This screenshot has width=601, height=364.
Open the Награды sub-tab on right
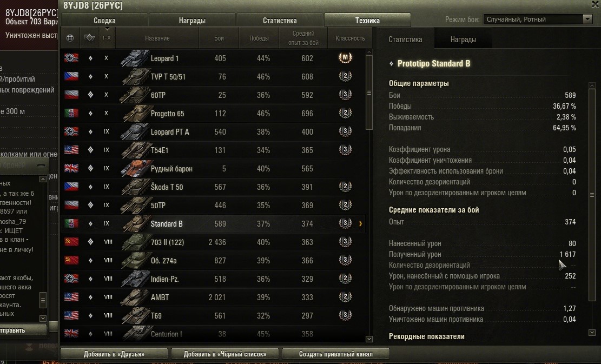pos(463,39)
